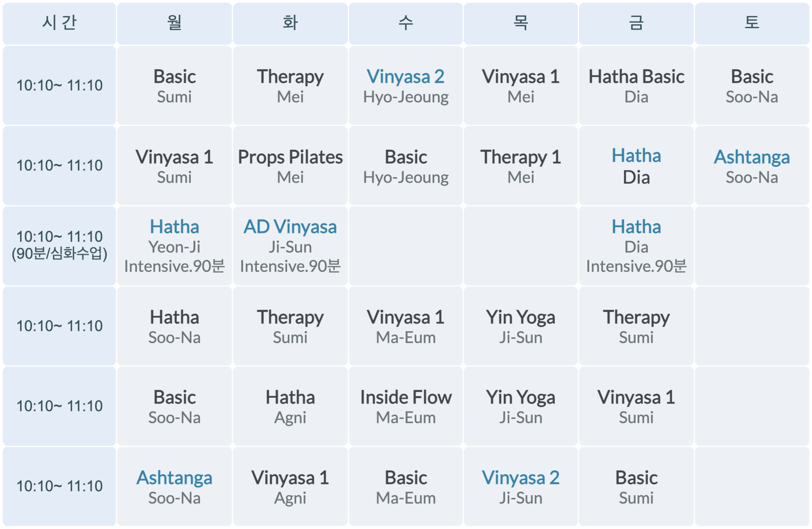This screenshot has width=812, height=529.
Task: Click the Therapy 1 Mei class
Action: (520, 166)
